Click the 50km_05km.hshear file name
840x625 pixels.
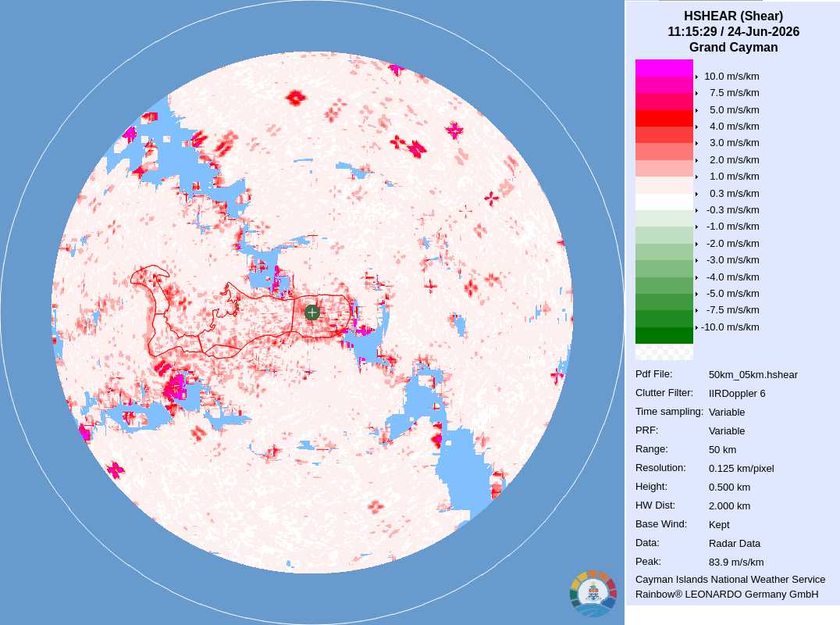pos(753,375)
